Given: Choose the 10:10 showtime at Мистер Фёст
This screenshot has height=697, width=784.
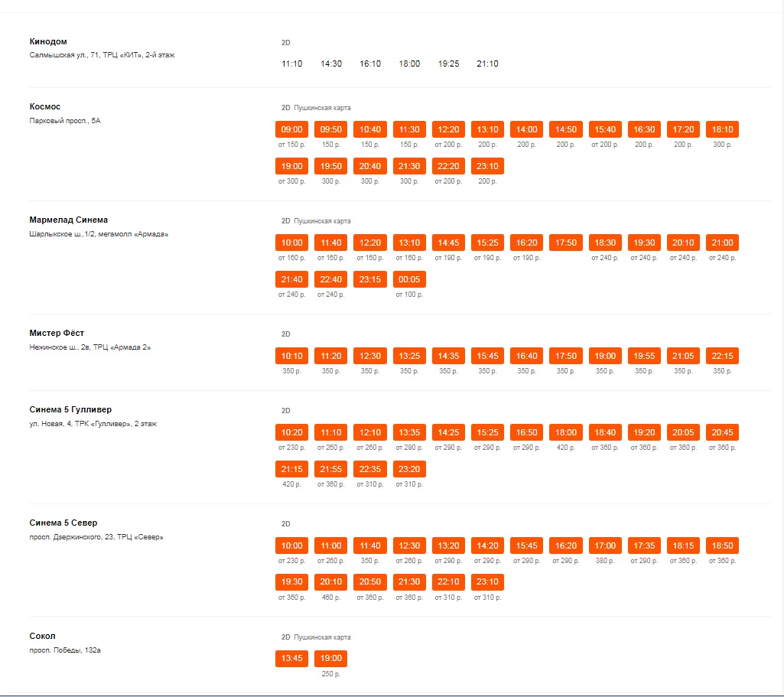Looking at the screenshot, I should [x=291, y=356].
